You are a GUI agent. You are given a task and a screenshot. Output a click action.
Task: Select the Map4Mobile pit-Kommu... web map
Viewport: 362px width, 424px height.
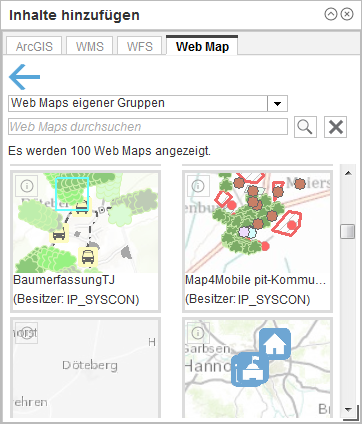[x=257, y=241]
